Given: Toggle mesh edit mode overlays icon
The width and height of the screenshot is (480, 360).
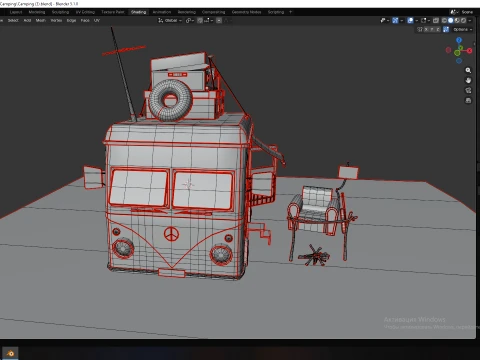Looking at the screenshot, I should [423, 20].
